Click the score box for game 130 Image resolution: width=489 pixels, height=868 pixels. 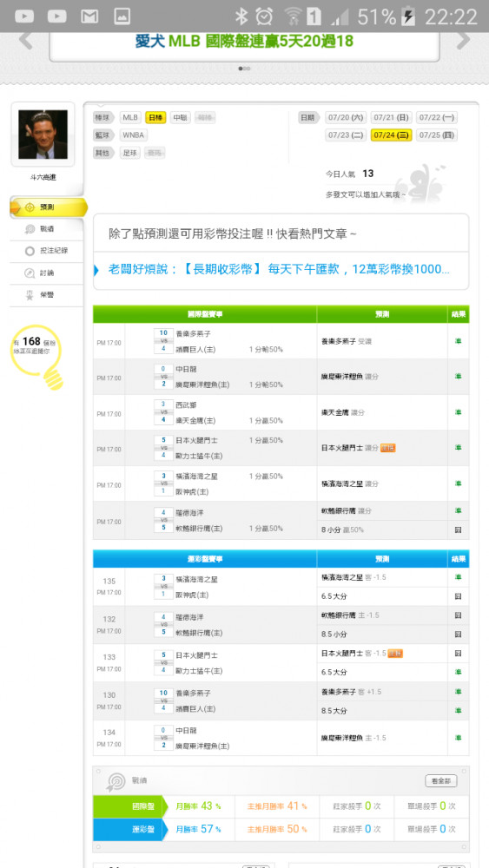(x=163, y=700)
